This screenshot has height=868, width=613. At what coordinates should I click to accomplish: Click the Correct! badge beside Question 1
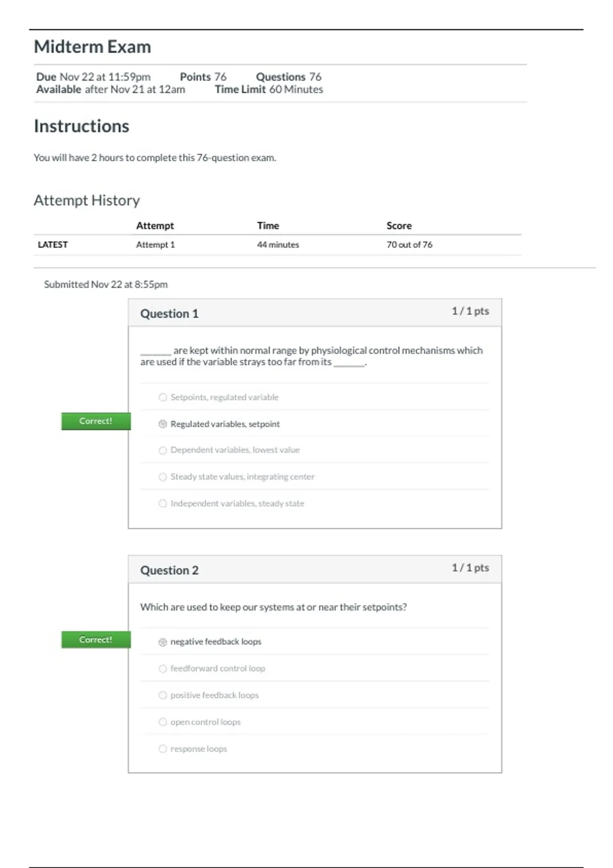tap(96, 421)
